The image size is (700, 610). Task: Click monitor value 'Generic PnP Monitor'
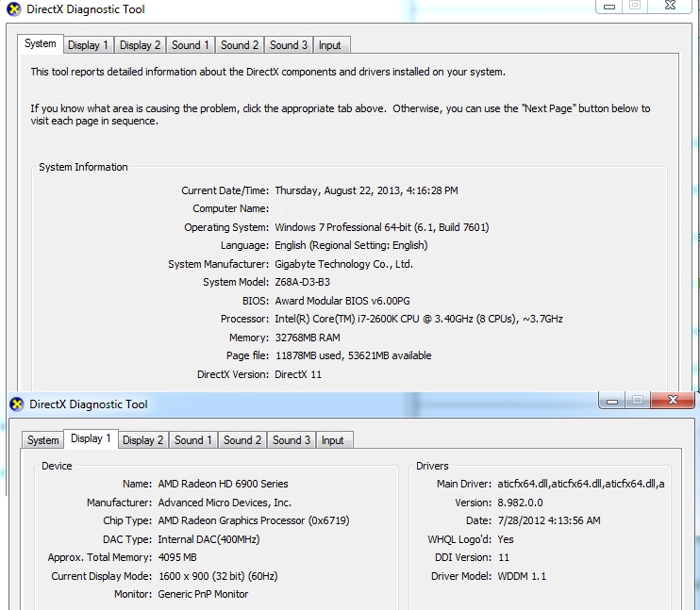click(x=203, y=594)
